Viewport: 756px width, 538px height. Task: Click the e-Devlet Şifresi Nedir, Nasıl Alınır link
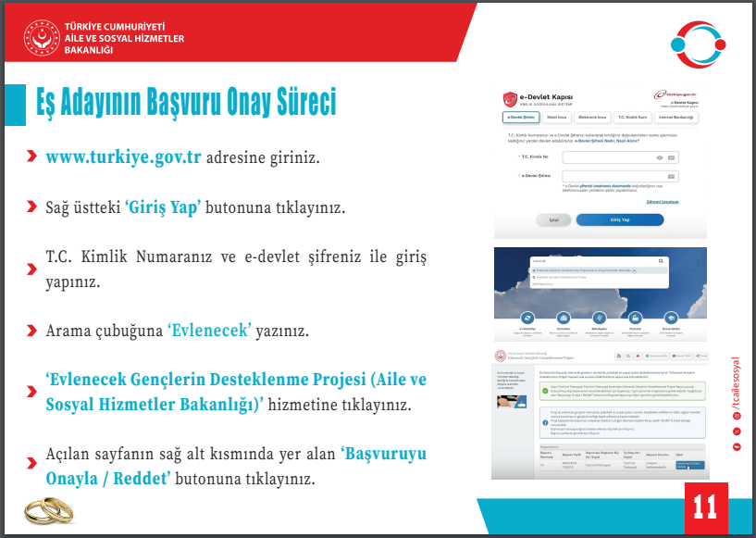[x=607, y=141]
